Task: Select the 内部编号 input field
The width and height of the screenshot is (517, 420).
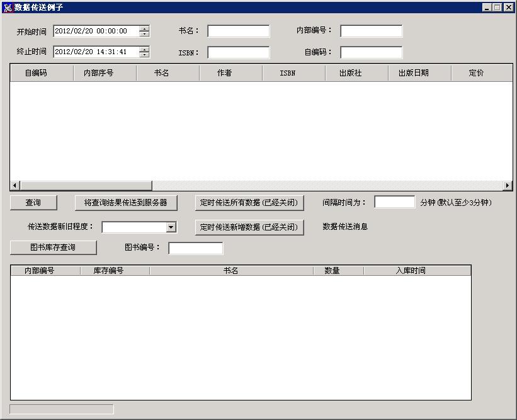Action: (371, 31)
